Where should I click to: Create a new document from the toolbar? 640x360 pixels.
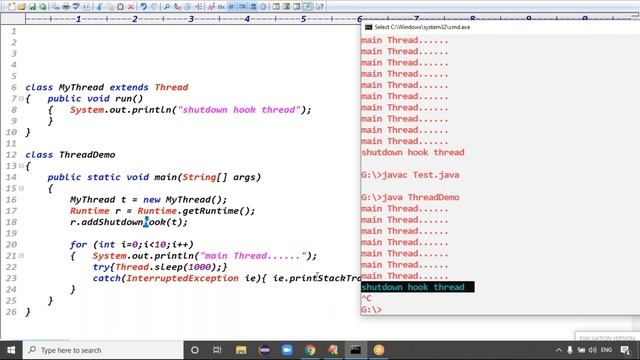tap(11, 7)
